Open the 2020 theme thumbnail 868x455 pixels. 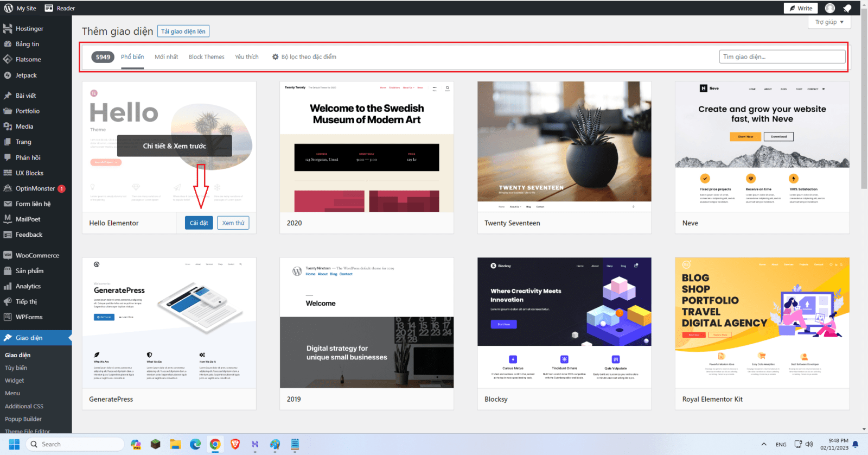pyautogui.click(x=367, y=147)
